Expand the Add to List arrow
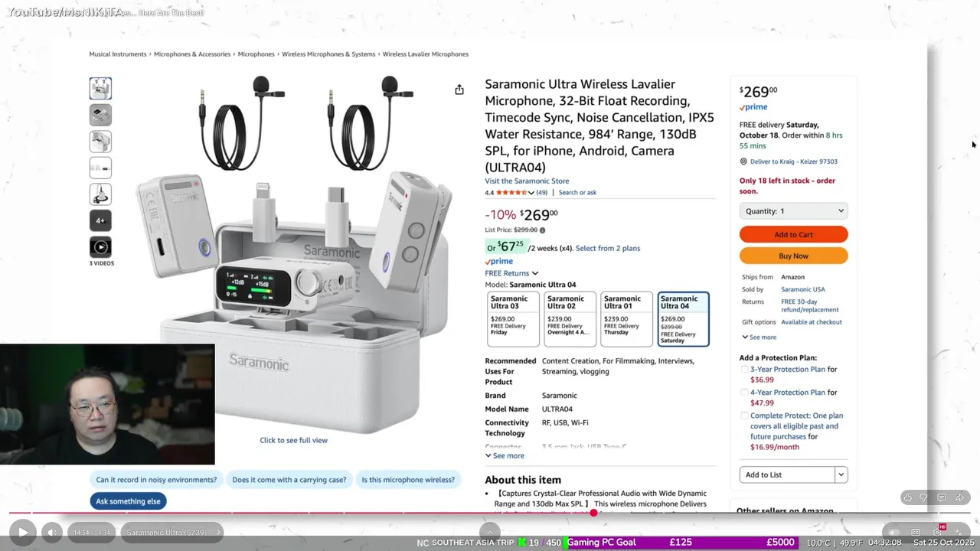This screenshot has width=980, height=551. 841,474
